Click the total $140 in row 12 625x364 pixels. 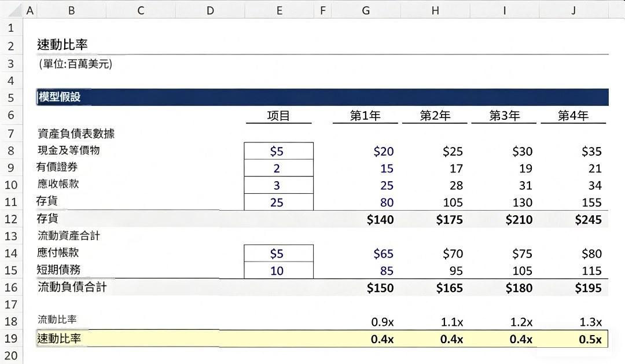(380, 220)
